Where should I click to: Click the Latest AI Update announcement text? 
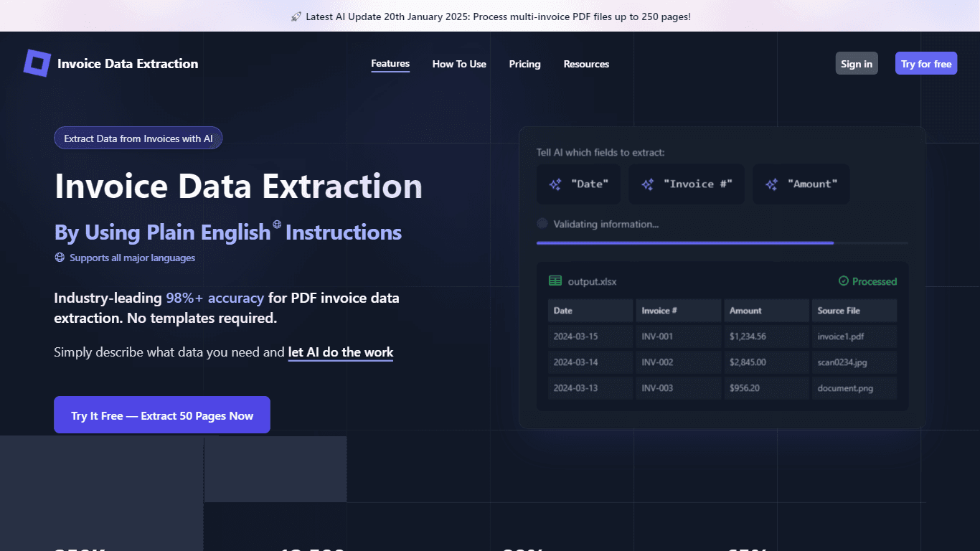coord(498,17)
